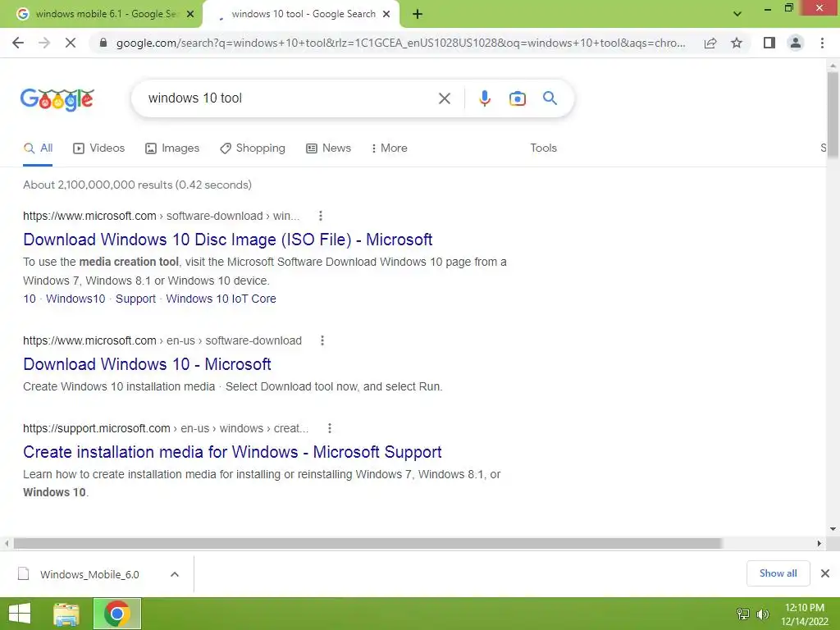
Task: Share this page icon in address bar
Action: (710, 43)
